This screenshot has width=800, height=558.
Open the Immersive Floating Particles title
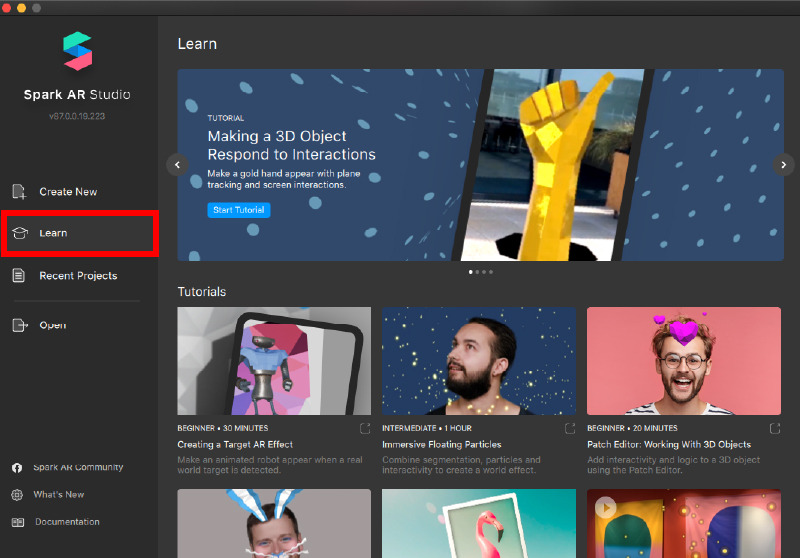coord(442,444)
